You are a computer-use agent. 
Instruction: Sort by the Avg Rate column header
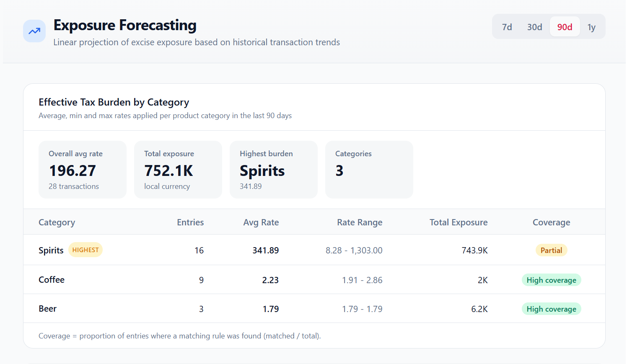261,222
